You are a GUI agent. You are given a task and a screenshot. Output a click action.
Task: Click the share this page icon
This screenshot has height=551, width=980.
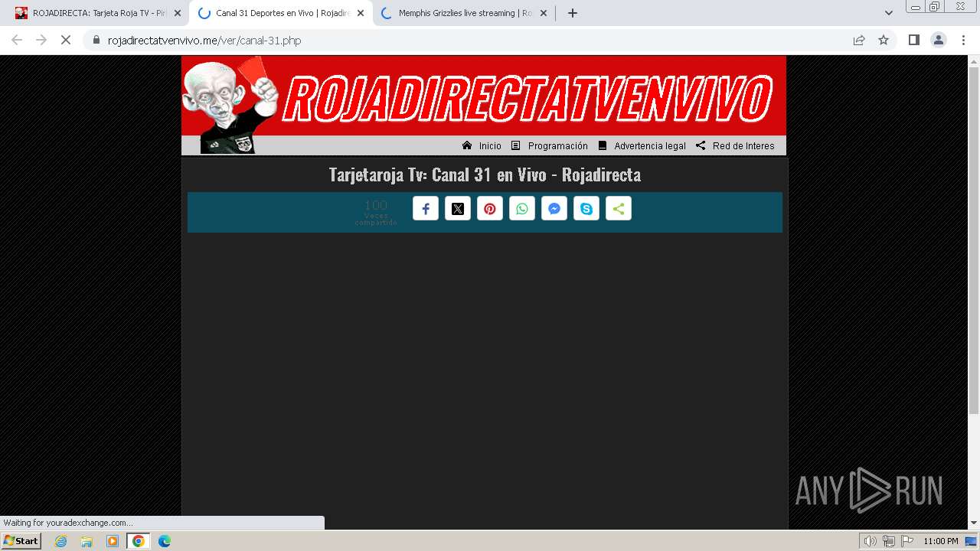(x=859, y=40)
